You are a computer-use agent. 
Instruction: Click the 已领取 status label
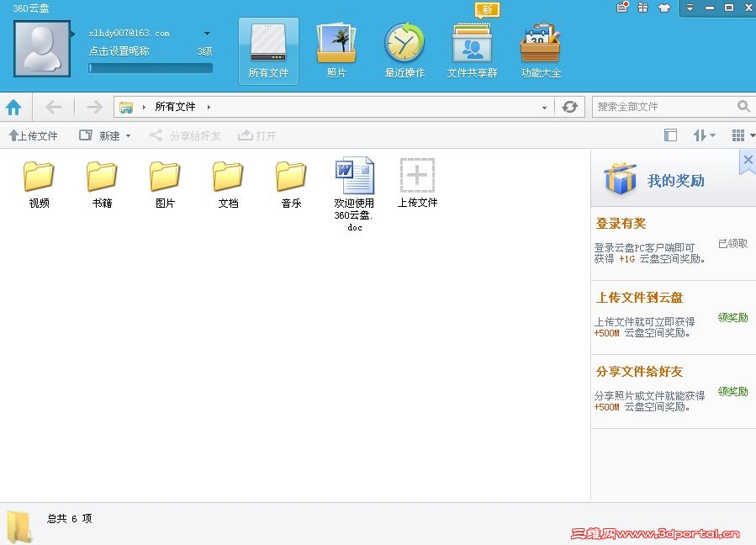pos(732,244)
